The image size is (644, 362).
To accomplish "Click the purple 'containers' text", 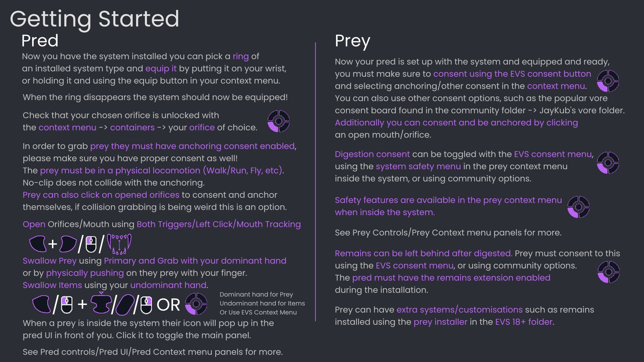I will click(132, 127).
